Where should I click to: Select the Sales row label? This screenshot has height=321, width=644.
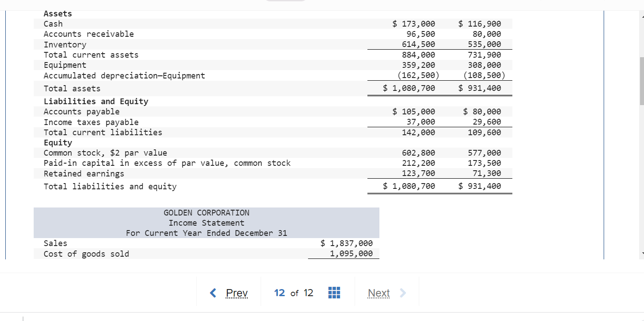pyautogui.click(x=55, y=243)
